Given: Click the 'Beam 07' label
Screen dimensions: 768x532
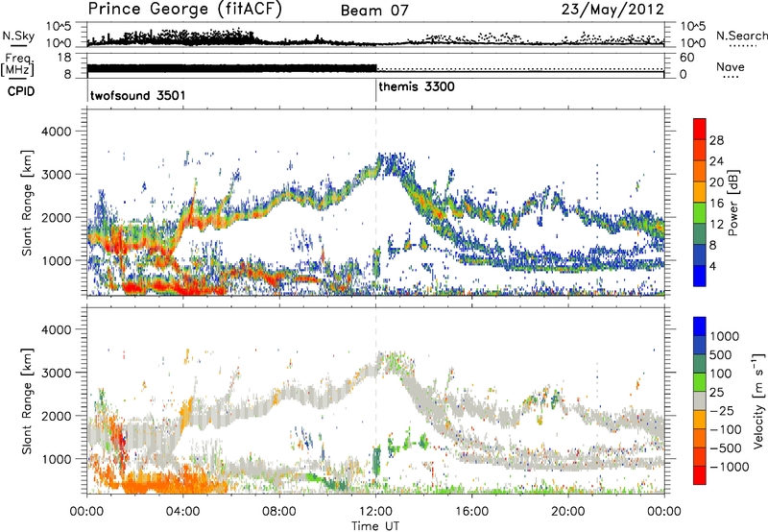Looking at the screenshot, I should tap(374, 11).
